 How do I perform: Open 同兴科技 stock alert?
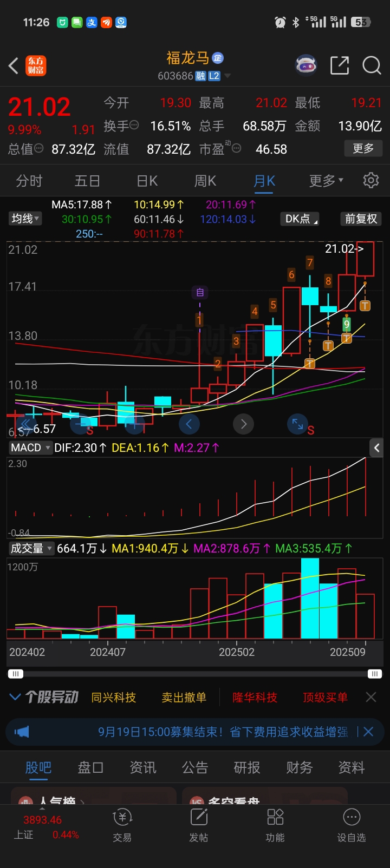click(114, 698)
